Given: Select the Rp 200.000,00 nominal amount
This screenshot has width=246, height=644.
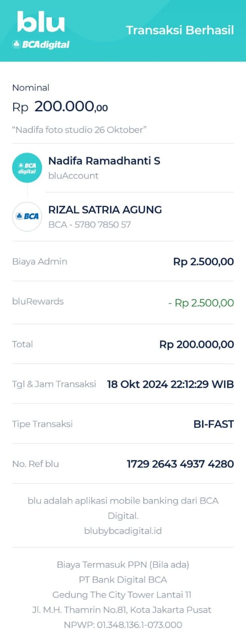Looking at the screenshot, I should [x=60, y=107].
